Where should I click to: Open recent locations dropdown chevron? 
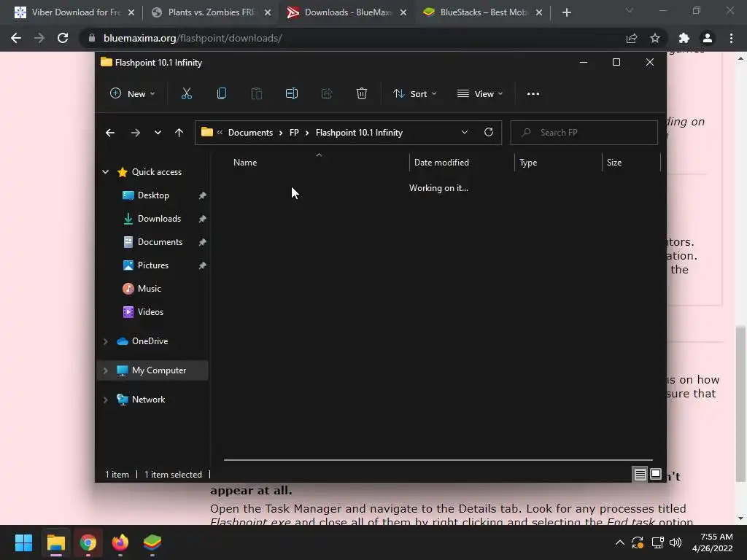pyautogui.click(x=158, y=133)
